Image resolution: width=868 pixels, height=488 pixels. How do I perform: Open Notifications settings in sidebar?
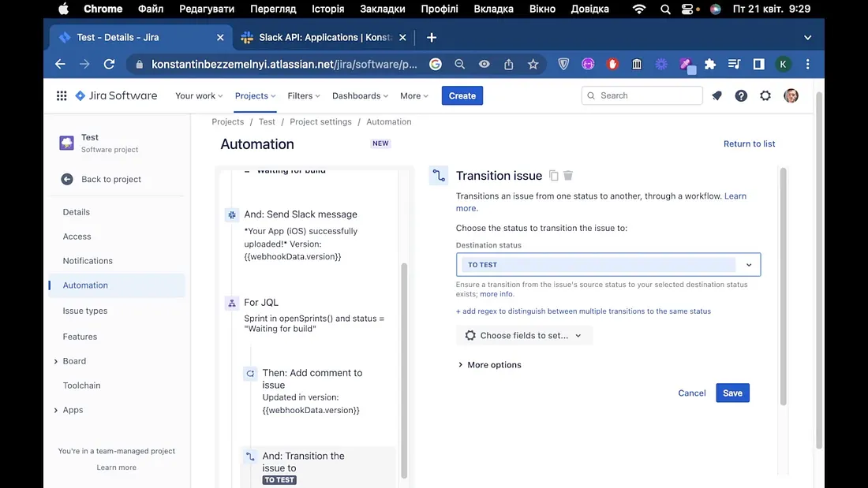coord(88,261)
